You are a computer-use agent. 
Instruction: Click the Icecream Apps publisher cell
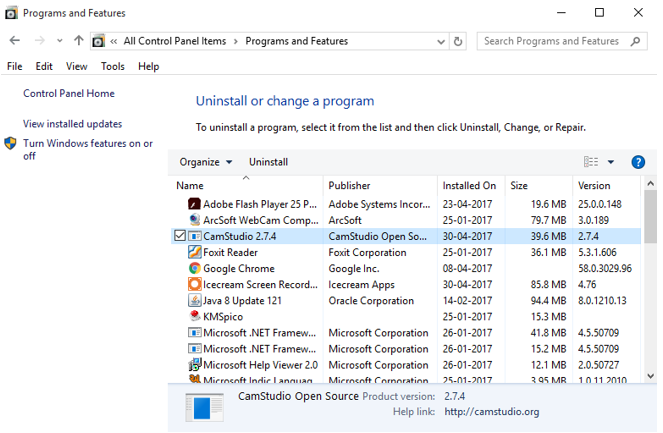361,285
